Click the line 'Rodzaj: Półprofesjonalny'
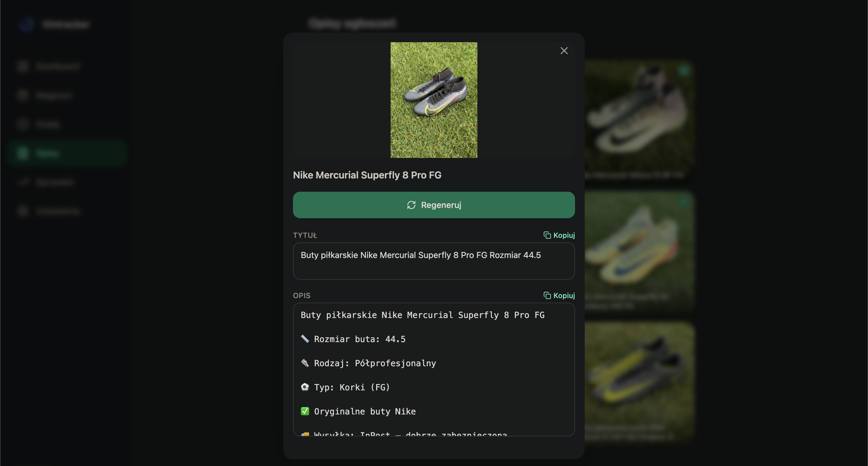 pyautogui.click(x=368, y=363)
